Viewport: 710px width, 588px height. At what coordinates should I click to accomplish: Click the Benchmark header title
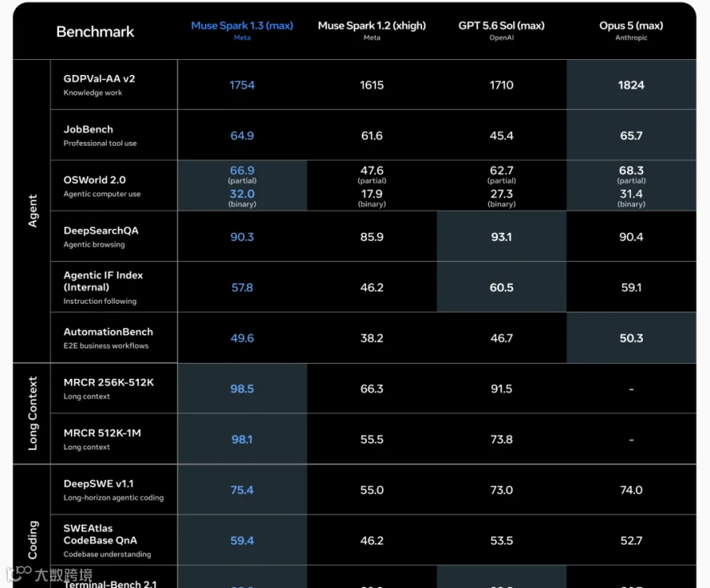pyautogui.click(x=95, y=32)
